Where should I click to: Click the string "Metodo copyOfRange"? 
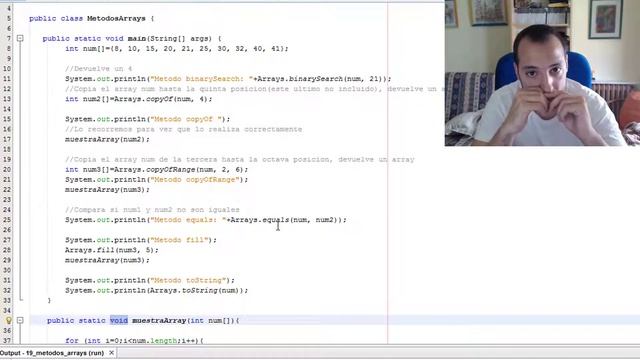195,180
